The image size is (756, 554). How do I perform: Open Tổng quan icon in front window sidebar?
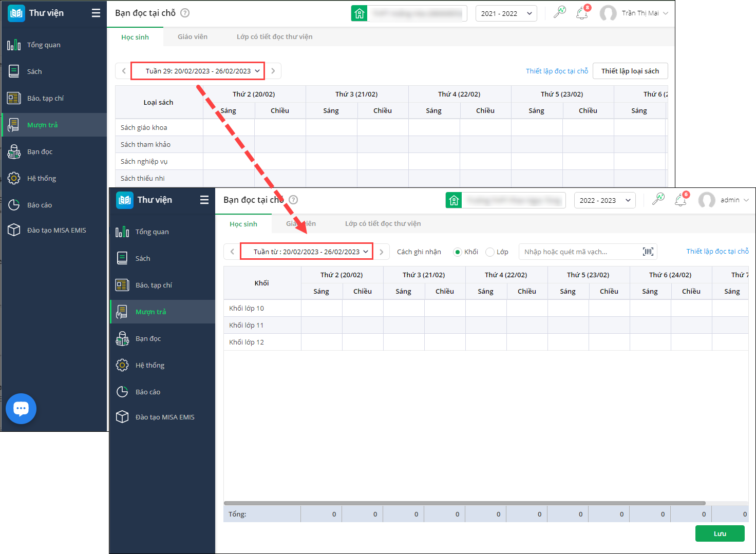(122, 232)
